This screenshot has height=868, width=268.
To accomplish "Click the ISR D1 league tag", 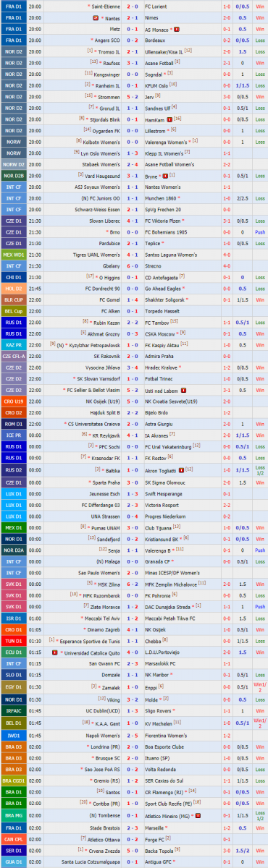I will (x=14, y=618).
